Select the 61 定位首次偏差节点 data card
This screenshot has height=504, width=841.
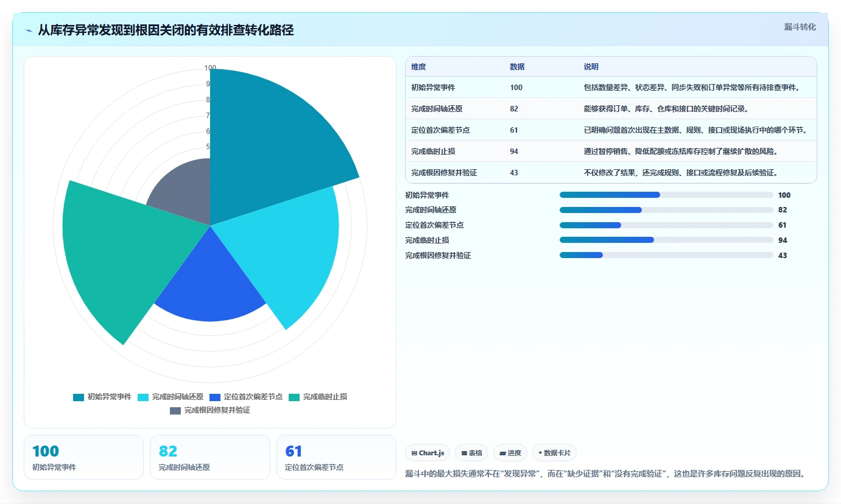336,457
